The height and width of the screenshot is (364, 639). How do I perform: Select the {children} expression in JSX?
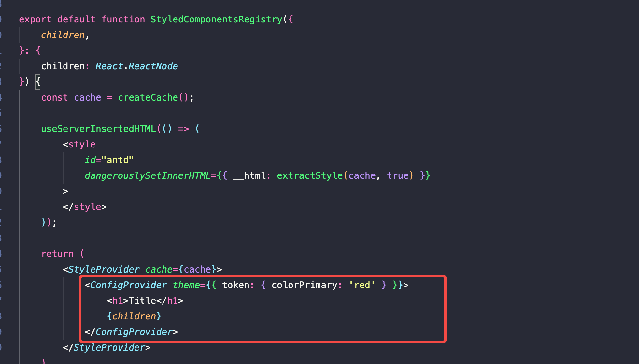tap(134, 316)
